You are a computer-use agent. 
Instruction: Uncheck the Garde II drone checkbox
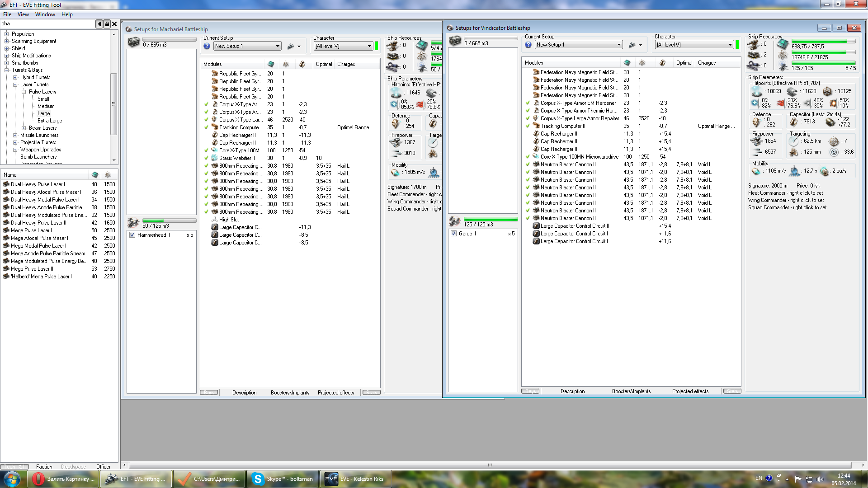click(x=453, y=234)
